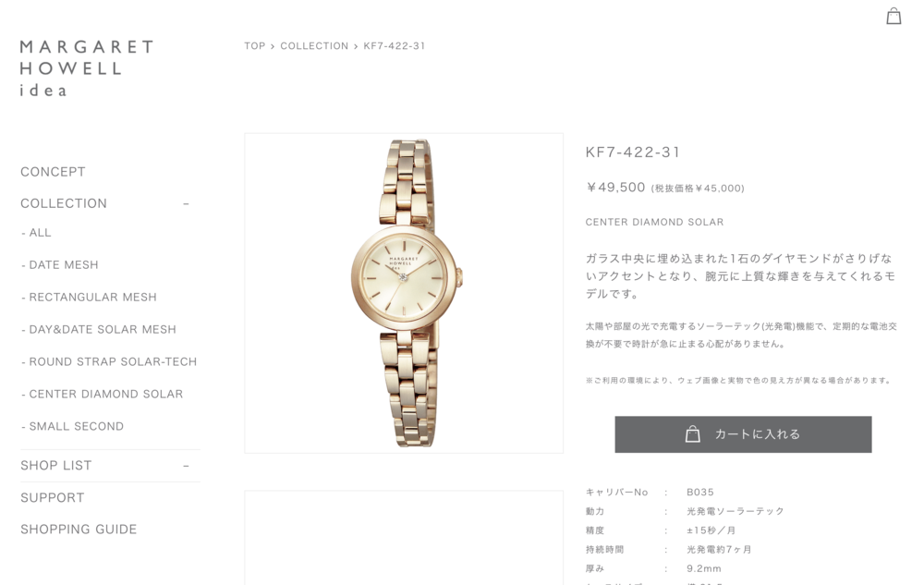Viewport: 924px width, 585px height.
Task: Open DAY&DATE SOLAR MESH collection
Action: (x=99, y=330)
